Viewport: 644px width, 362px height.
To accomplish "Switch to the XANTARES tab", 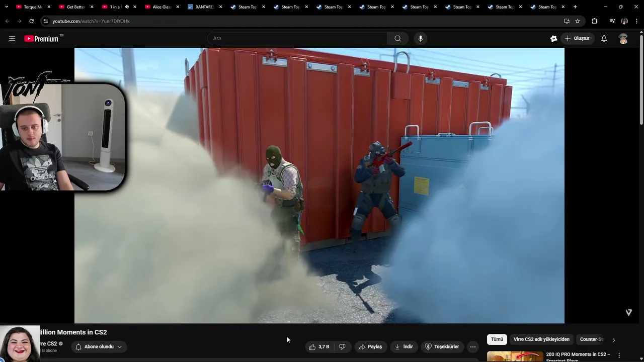I will point(204,7).
